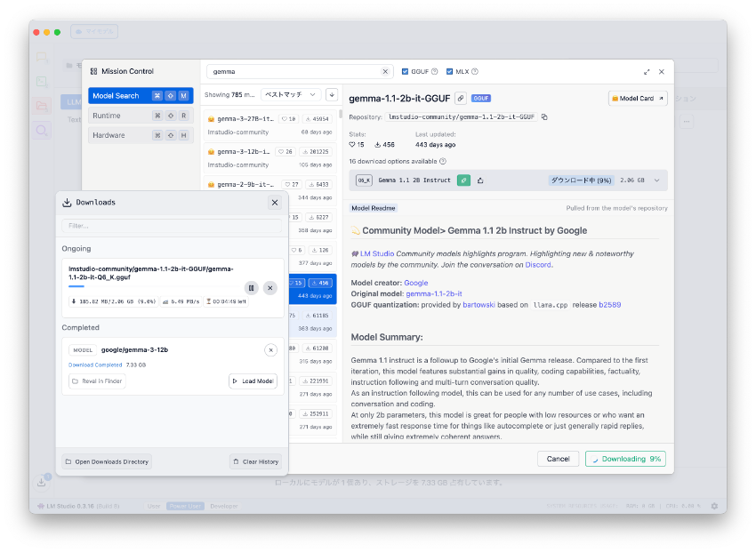Screen dimensions: 756x553
Task: Click the Mission Control grid icon
Action: [x=94, y=71]
